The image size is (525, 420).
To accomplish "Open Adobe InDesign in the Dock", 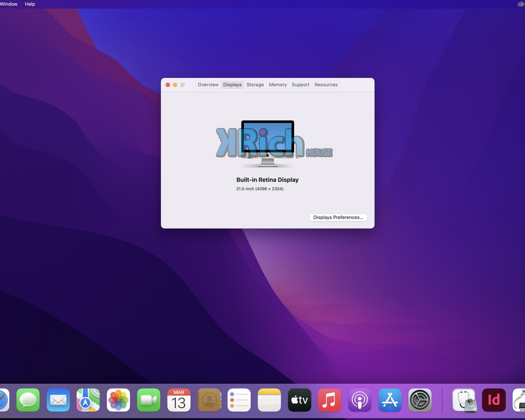I will coord(494,400).
